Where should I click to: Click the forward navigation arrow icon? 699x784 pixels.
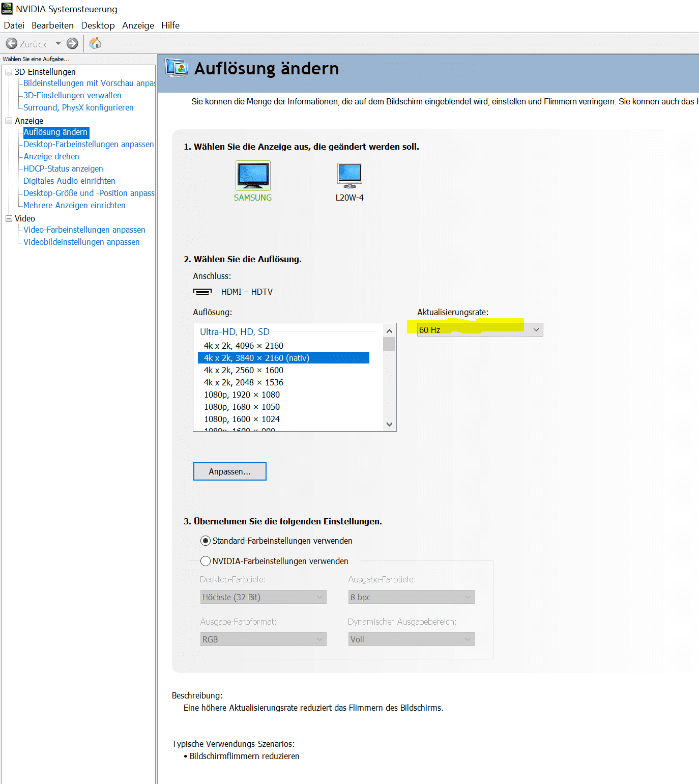73,44
